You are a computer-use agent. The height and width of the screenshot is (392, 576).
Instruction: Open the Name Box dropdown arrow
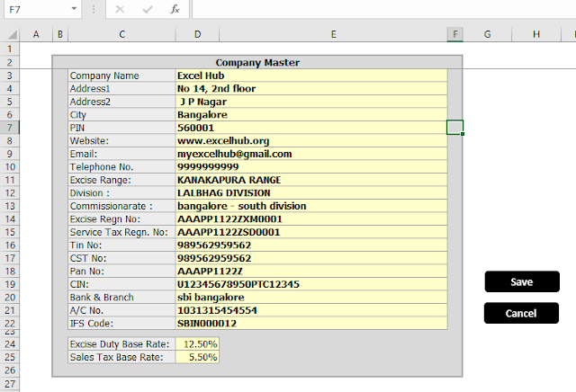pos(74,9)
